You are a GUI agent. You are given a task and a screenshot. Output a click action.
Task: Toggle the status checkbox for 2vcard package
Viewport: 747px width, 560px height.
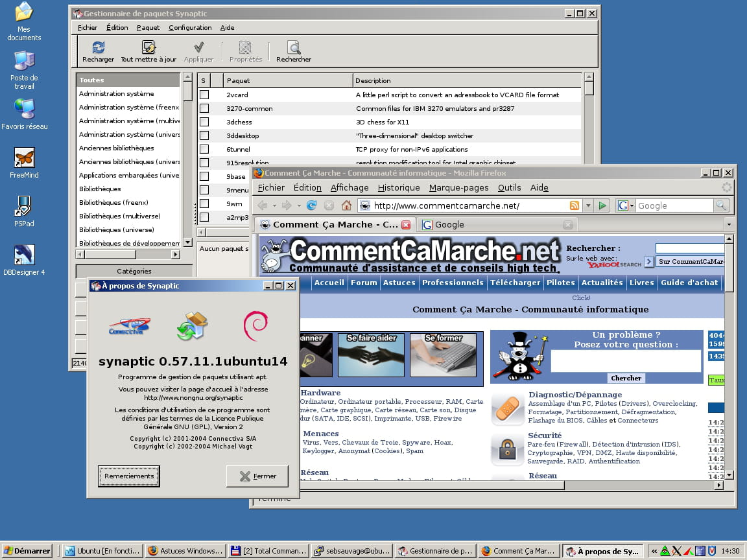204,95
